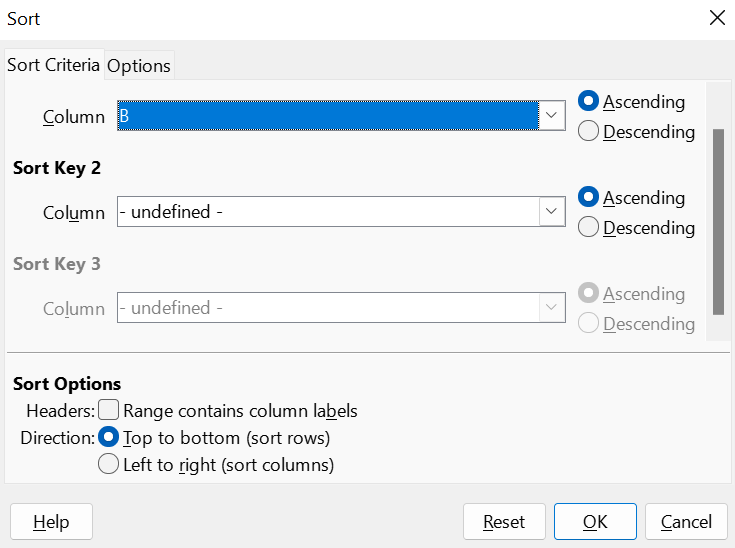Select Ascending for the first sort key
The height and width of the screenshot is (548, 735).
click(631, 101)
